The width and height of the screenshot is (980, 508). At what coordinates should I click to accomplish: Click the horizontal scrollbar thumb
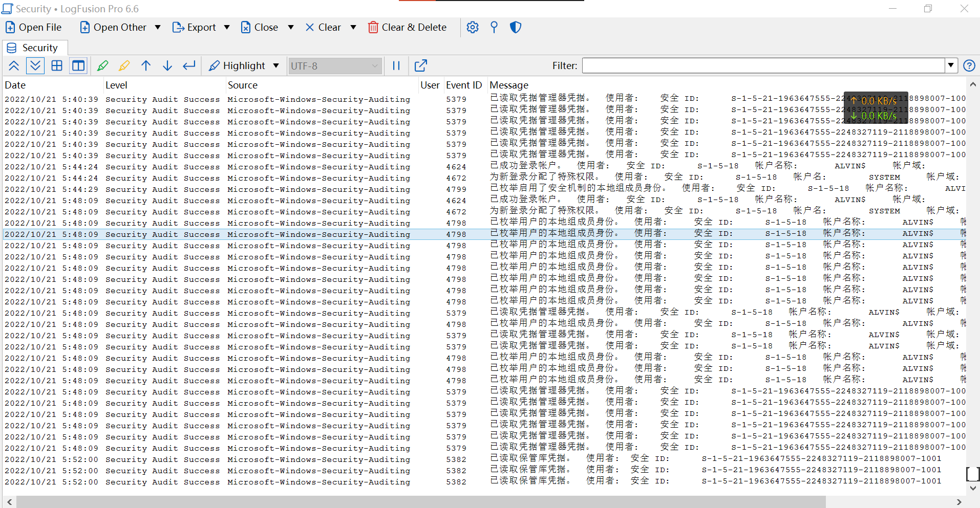click(x=421, y=502)
